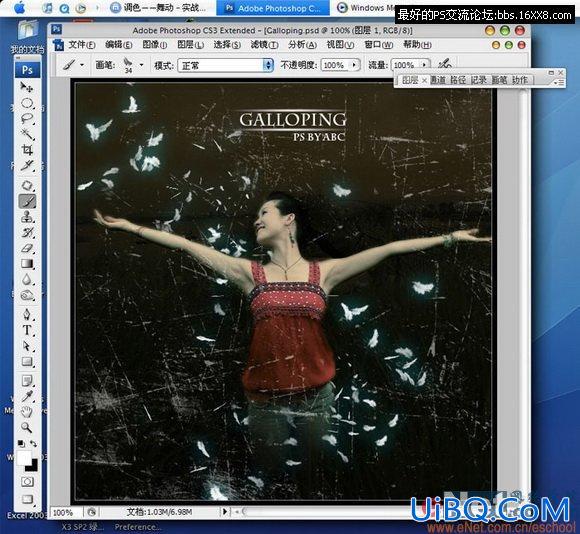Select the Magic Wand tool
This screenshot has width=580, height=534.
click(27, 134)
